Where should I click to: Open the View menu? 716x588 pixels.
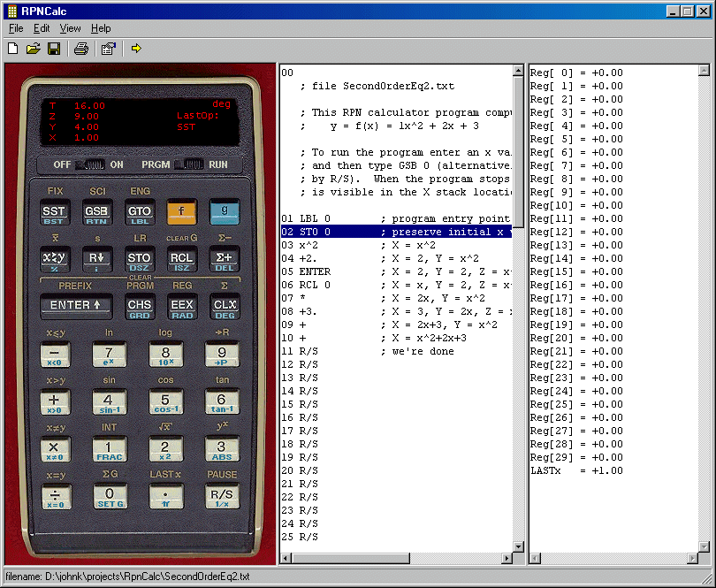coord(70,28)
